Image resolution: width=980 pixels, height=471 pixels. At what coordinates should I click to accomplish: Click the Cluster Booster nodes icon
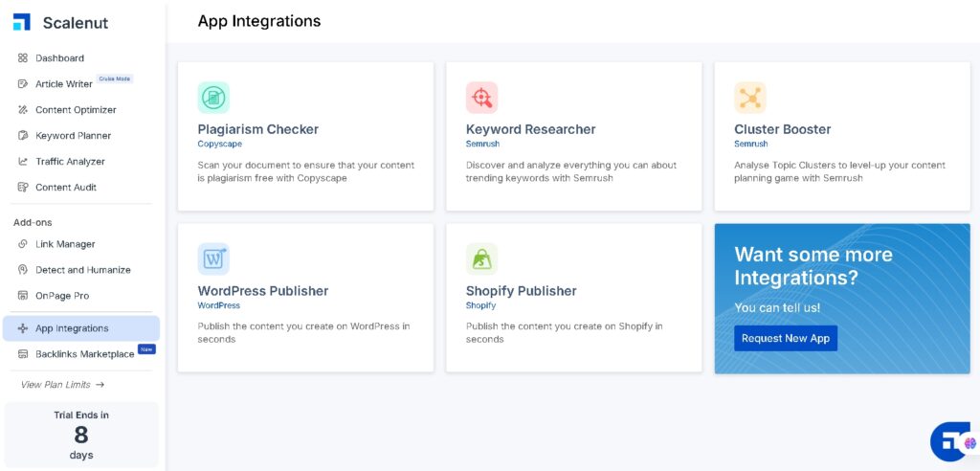[750, 98]
